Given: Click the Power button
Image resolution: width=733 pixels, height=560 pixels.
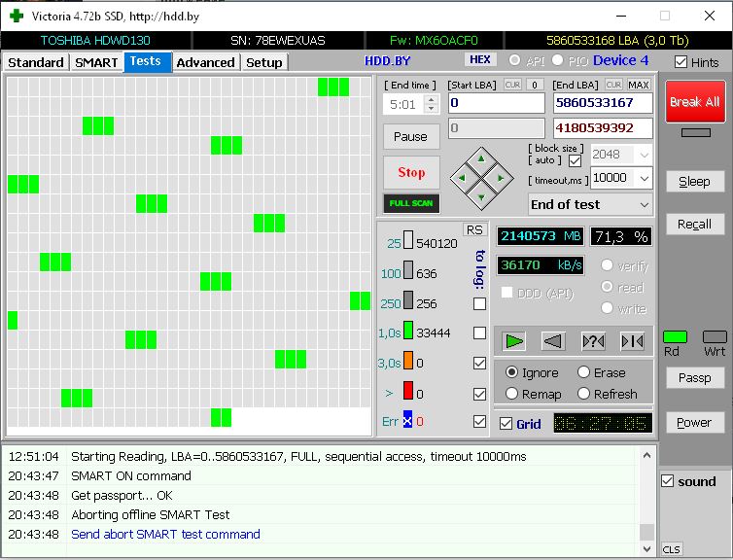Looking at the screenshot, I should pos(695,423).
